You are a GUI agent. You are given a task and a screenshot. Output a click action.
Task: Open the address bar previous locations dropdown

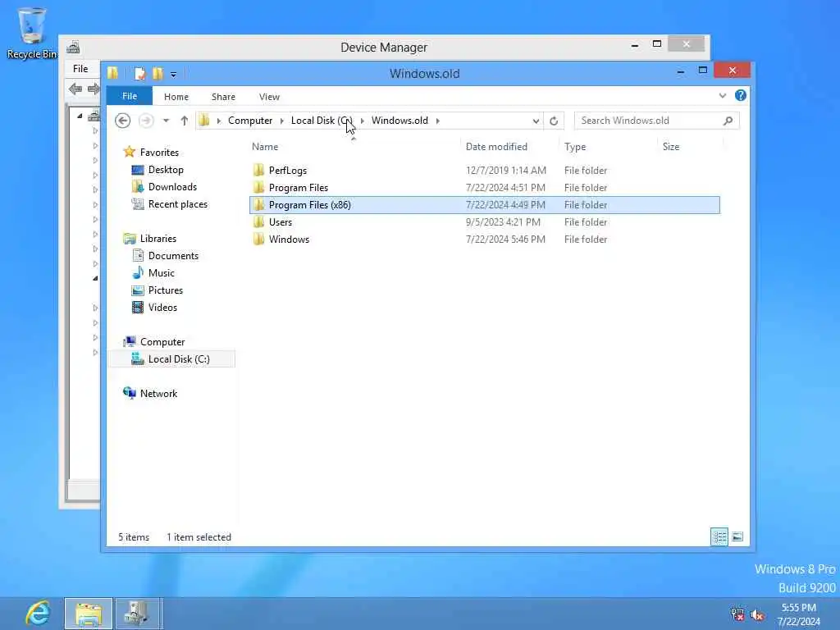click(x=535, y=121)
